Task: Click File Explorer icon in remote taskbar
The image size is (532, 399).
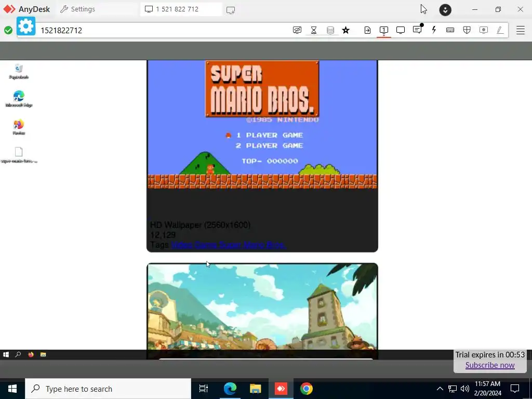Action: coord(43,354)
